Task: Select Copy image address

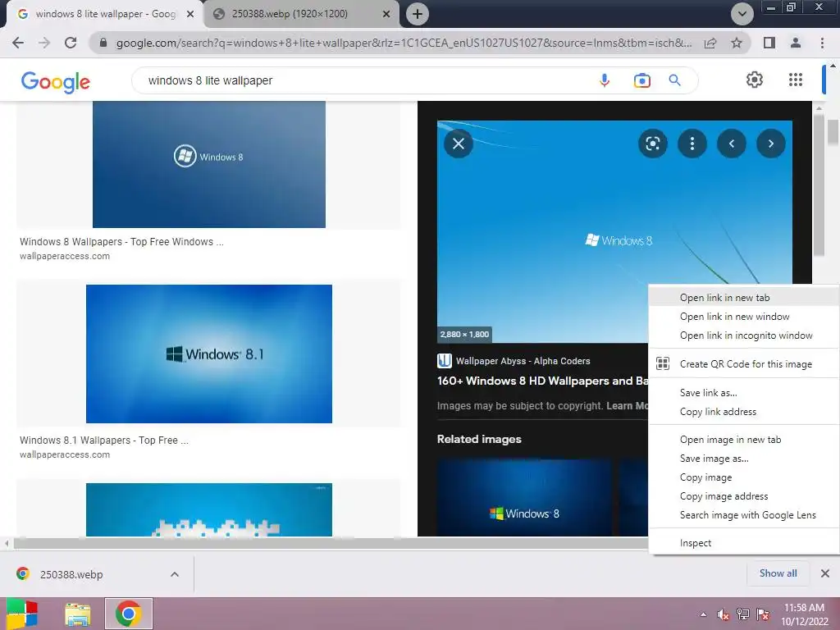Action: pos(743,496)
